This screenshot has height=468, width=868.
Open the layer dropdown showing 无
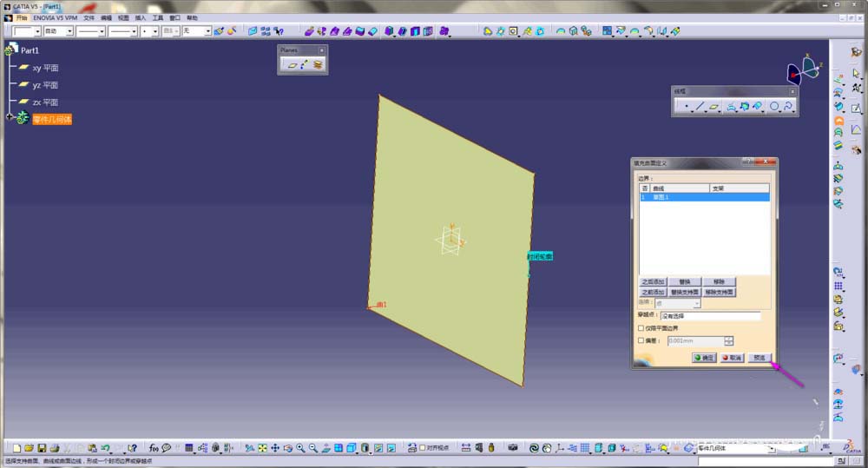(208, 31)
